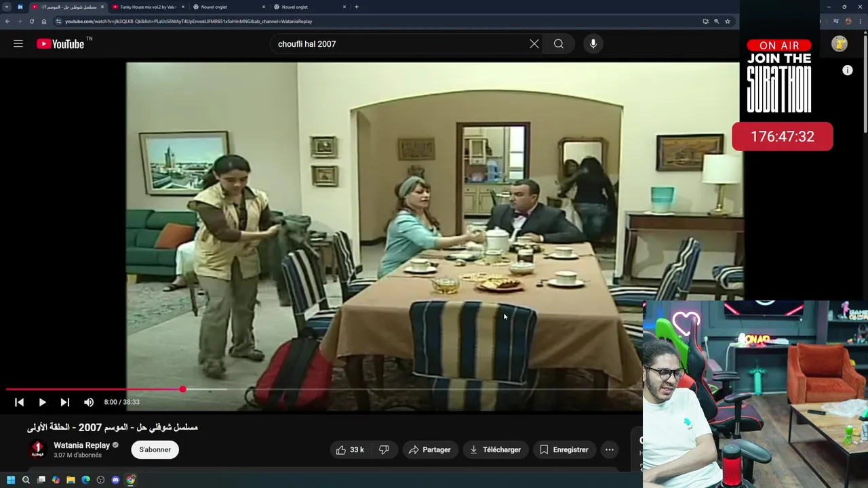Open Watania Replay channel avatar
Screen dimensions: 868x488
(x=38, y=449)
